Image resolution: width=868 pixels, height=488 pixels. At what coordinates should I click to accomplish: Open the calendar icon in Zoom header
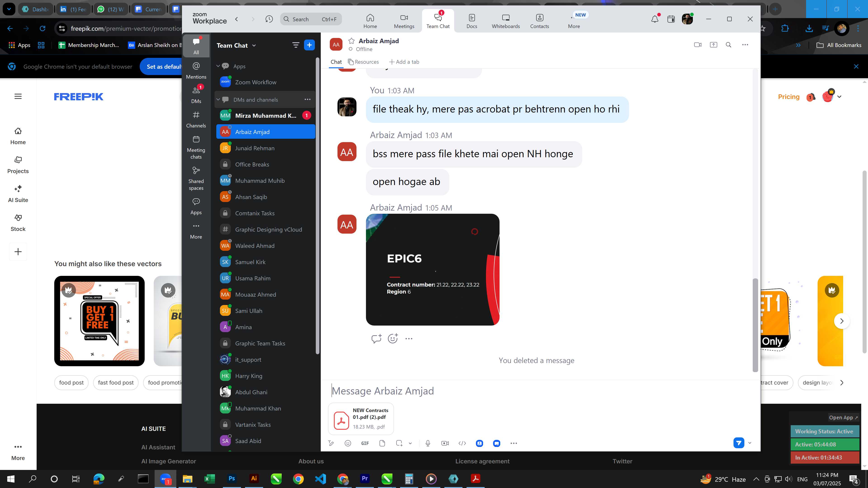[671, 19]
